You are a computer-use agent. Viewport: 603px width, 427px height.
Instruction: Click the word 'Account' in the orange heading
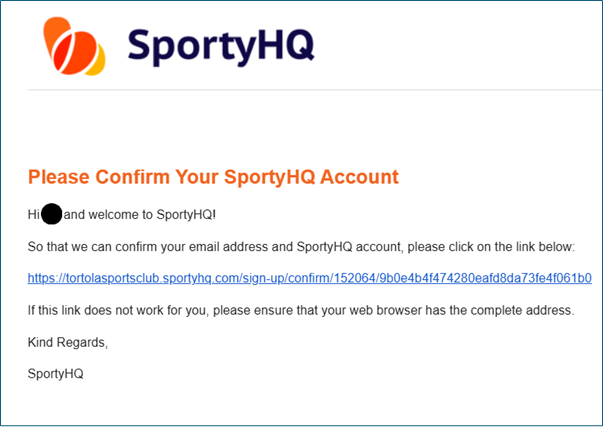(362, 177)
